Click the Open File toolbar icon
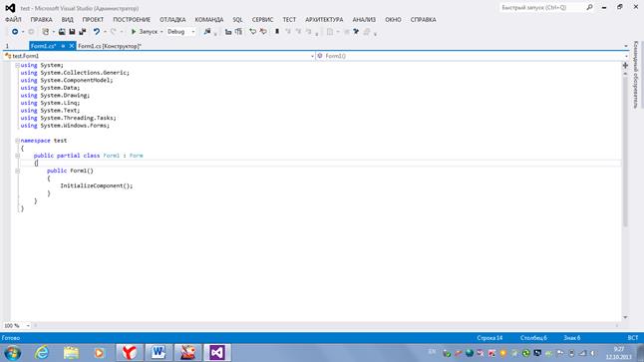This screenshot has width=644, height=362. [62, 32]
